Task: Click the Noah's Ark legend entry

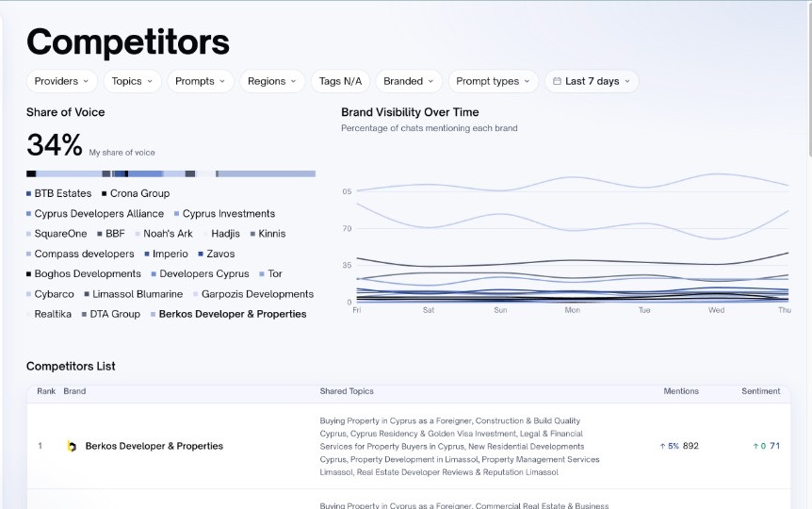Action: click(x=164, y=234)
